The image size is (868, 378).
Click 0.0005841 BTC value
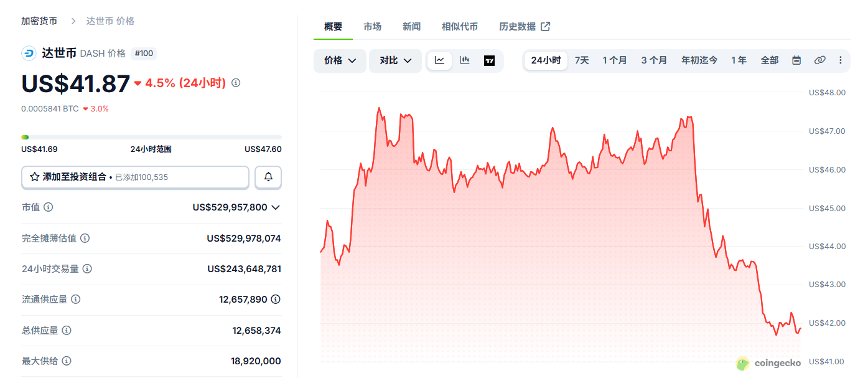coord(50,108)
